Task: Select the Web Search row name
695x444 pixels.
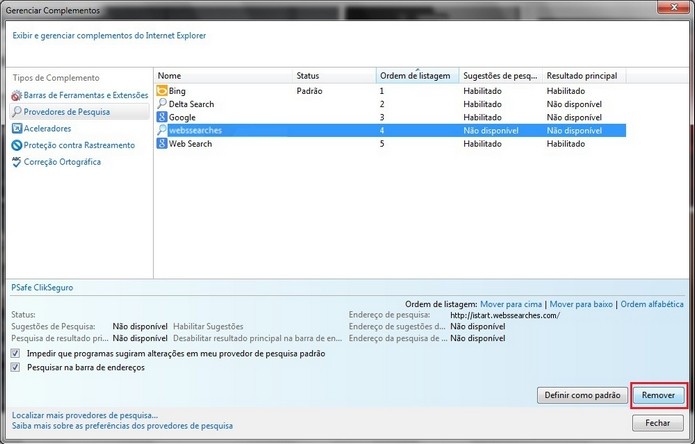Action: [x=191, y=144]
